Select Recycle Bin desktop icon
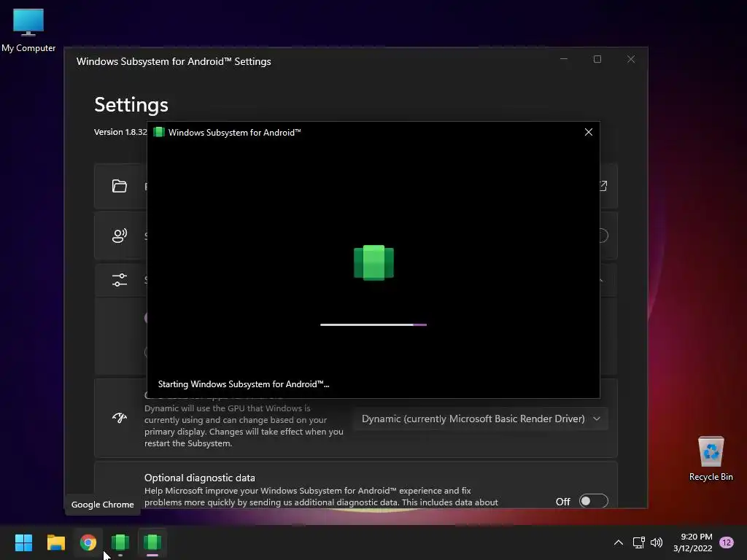The height and width of the screenshot is (560, 747). (x=711, y=459)
